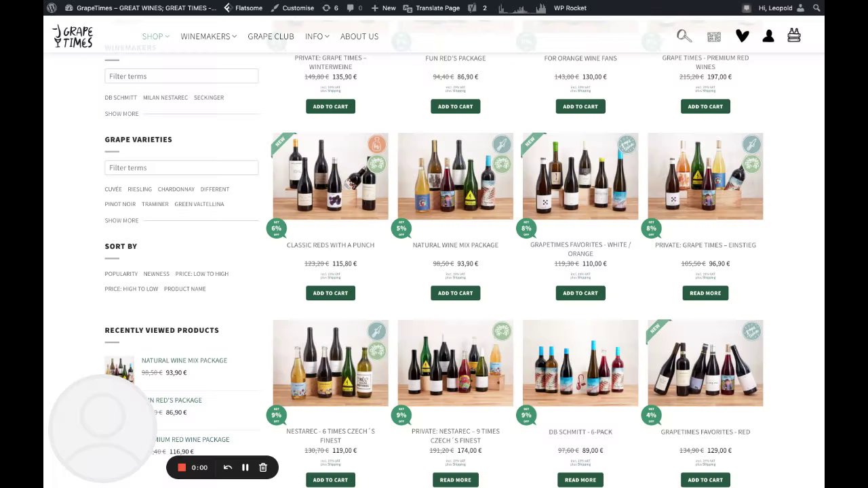The image size is (868, 488).
Task: Stop the recording with the red square
Action: point(182,468)
